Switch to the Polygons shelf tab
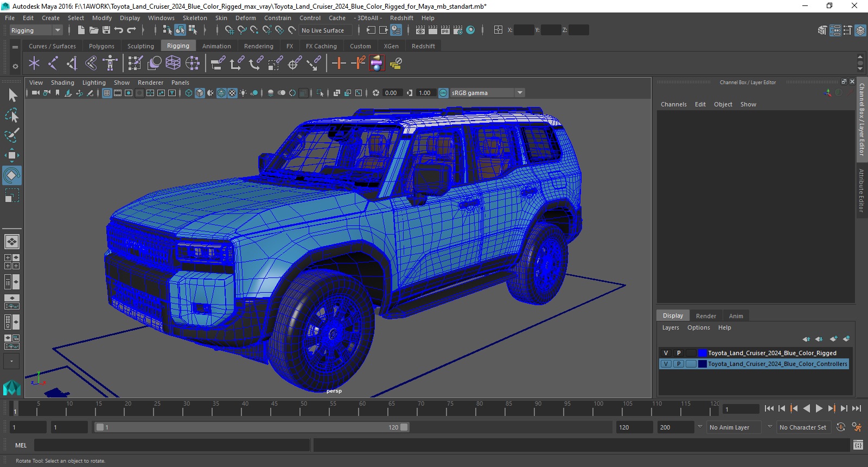 tap(101, 46)
